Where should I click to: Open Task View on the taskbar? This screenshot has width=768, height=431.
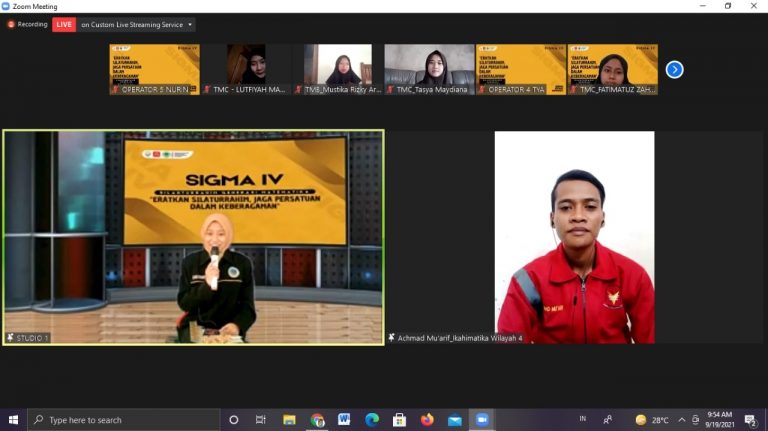coord(261,420)
